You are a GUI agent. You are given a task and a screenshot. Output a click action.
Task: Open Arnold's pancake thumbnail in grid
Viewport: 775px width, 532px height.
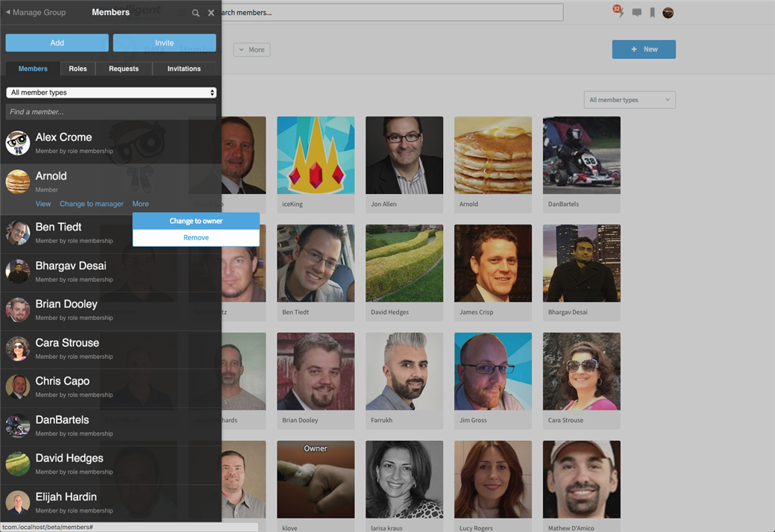493,155
